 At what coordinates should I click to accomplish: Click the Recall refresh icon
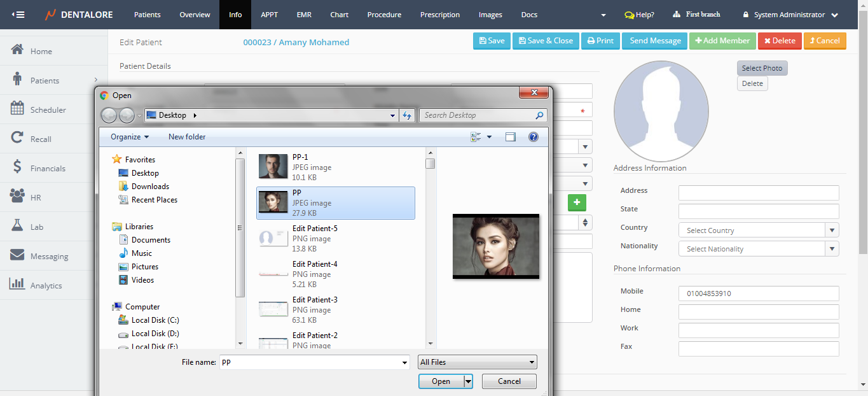pos(17,138)
